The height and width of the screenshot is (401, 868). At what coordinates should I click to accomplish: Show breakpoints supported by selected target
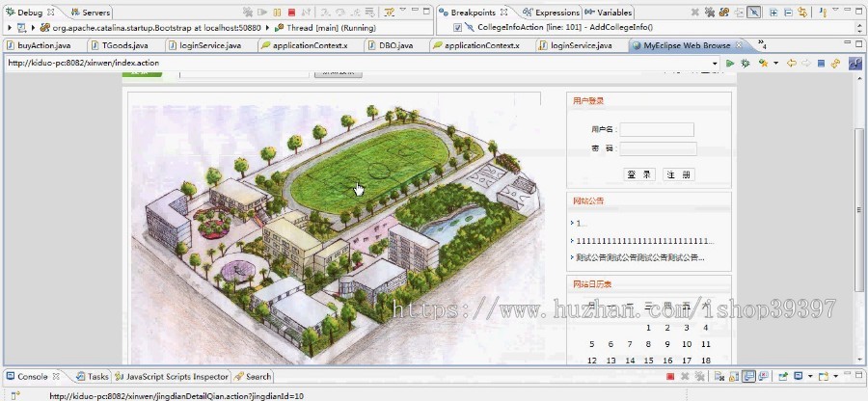tap(724, 12)
